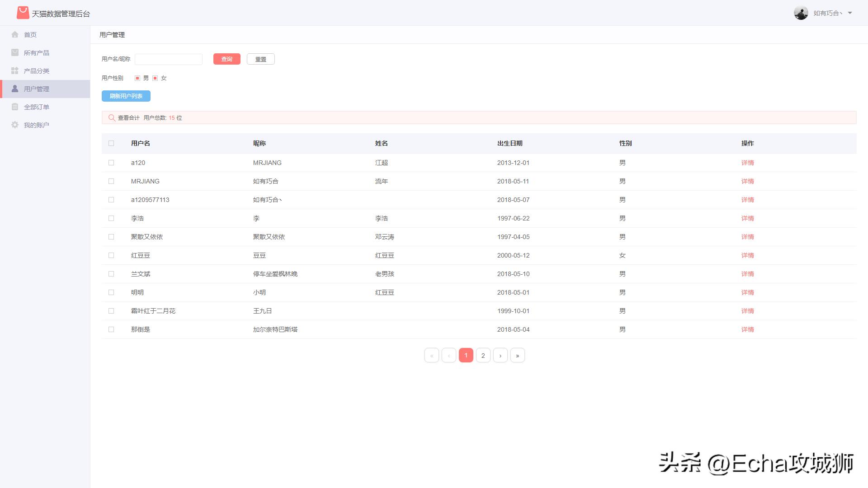Switch to 首页 in the sidebar menu
The image size is (868, 488).
point(30,34)
